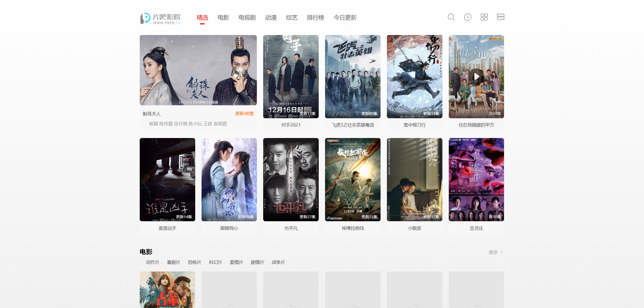This screenshot has height=308, width=644.
Task: Click the 对手2021 title
Action: 291,125
